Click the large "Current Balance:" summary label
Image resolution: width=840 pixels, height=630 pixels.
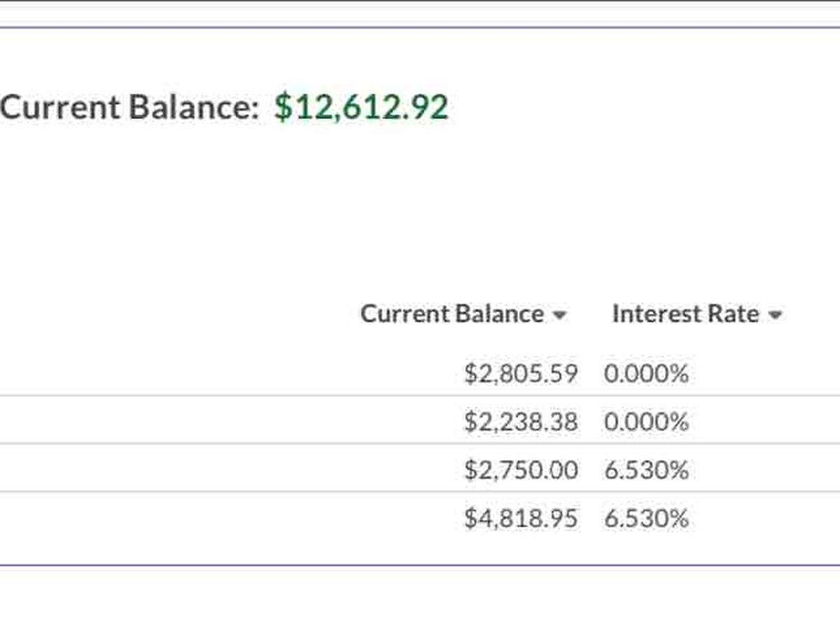click(x=129, y=108)
